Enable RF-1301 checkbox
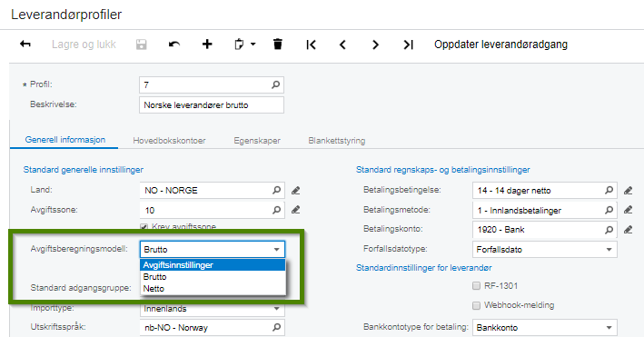The image size is (644, 337). click(x=477, y=285)
